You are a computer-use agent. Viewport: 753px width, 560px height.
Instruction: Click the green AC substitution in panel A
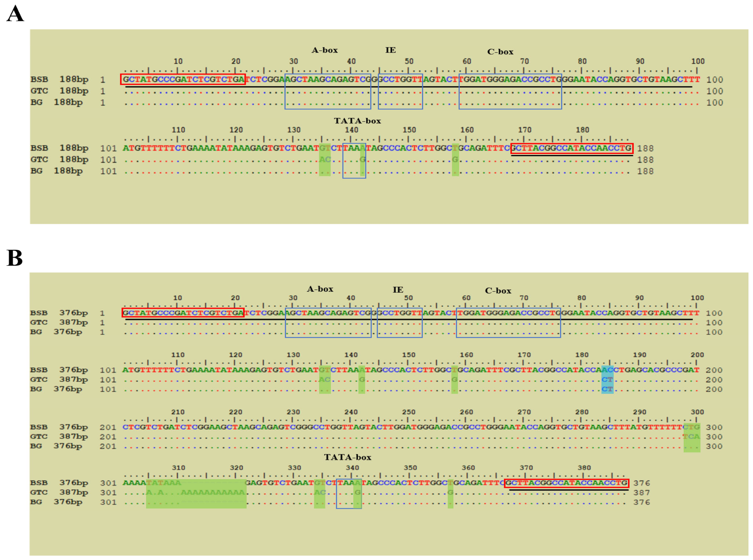[325, 159]
